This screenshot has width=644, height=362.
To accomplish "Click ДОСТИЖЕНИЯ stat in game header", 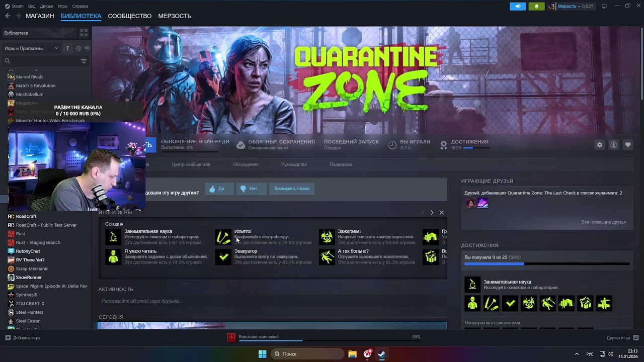I will pyautogui.click(x=464, y=145).
